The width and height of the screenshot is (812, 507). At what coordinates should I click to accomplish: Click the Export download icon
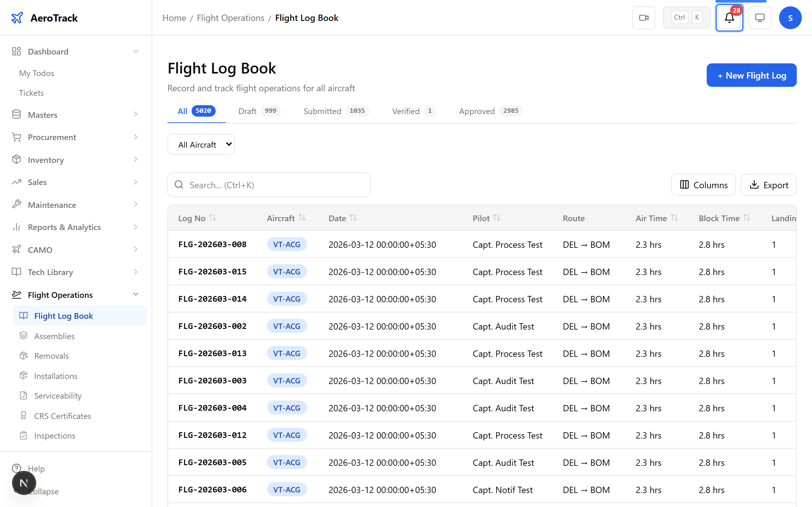[x=754, y=185]
